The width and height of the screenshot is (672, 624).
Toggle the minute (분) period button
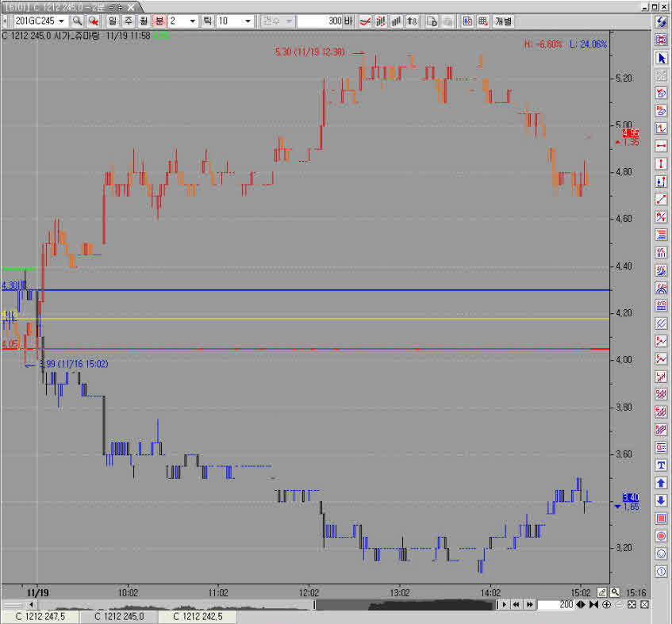click(158, 21)
